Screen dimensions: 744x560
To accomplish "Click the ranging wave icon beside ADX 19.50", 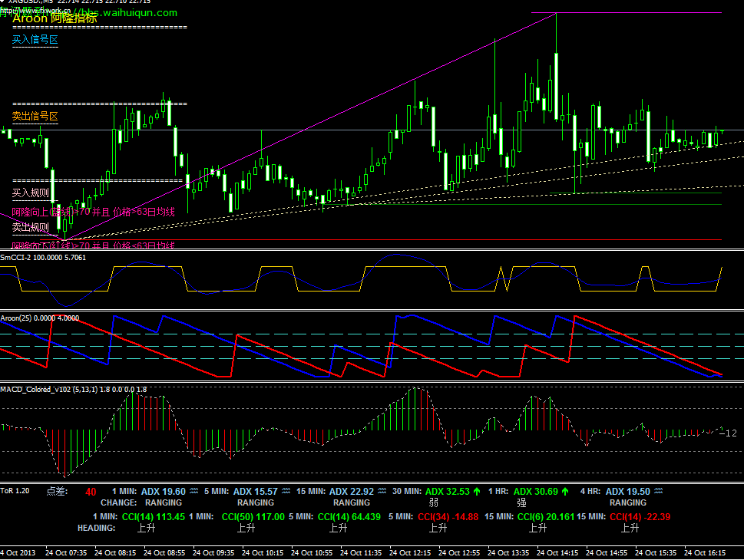I will tap(659, 491).
